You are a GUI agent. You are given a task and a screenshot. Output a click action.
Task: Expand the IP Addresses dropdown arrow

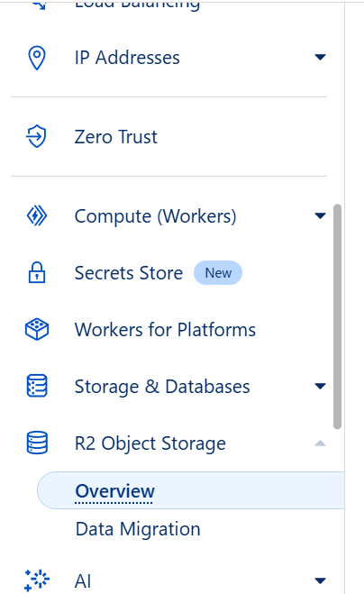(320, 57)
